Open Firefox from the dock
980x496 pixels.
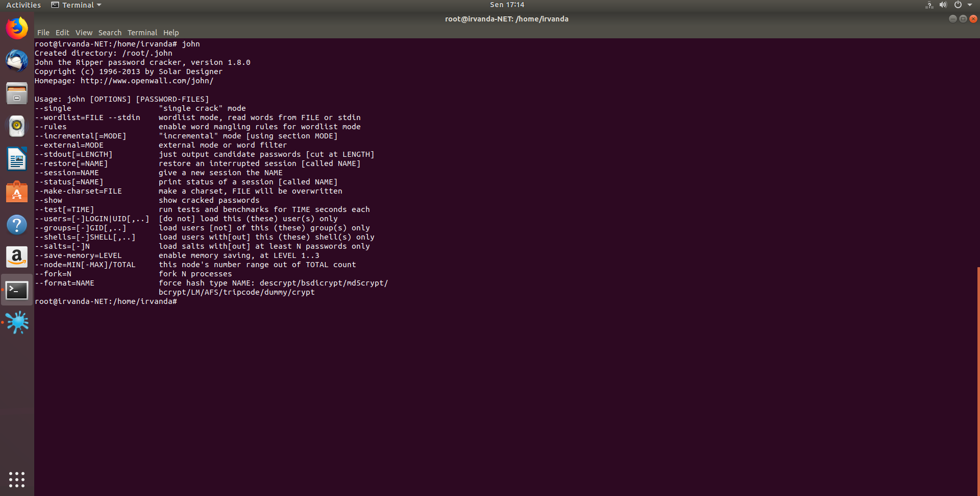(17, 29)
